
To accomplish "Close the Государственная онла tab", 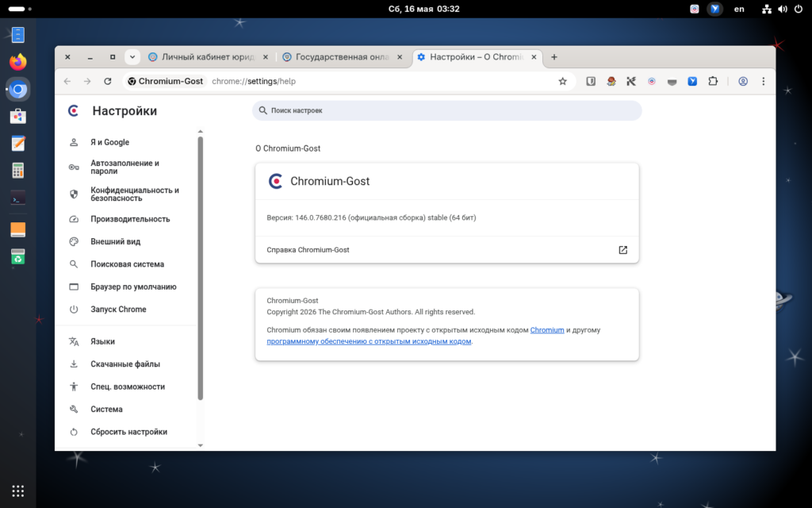I will pyautogui.click(x=400, y=57).
